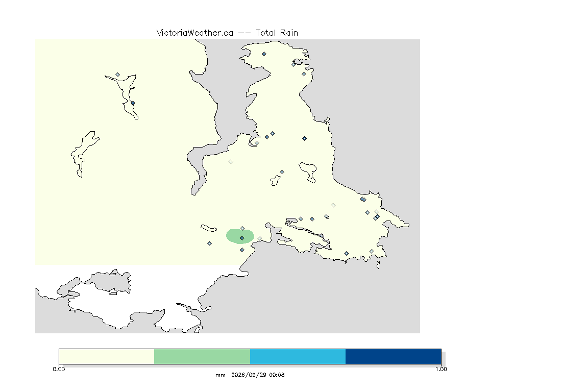
Task: Select the dark navy legend color band
Action: (x=394, y=356)
